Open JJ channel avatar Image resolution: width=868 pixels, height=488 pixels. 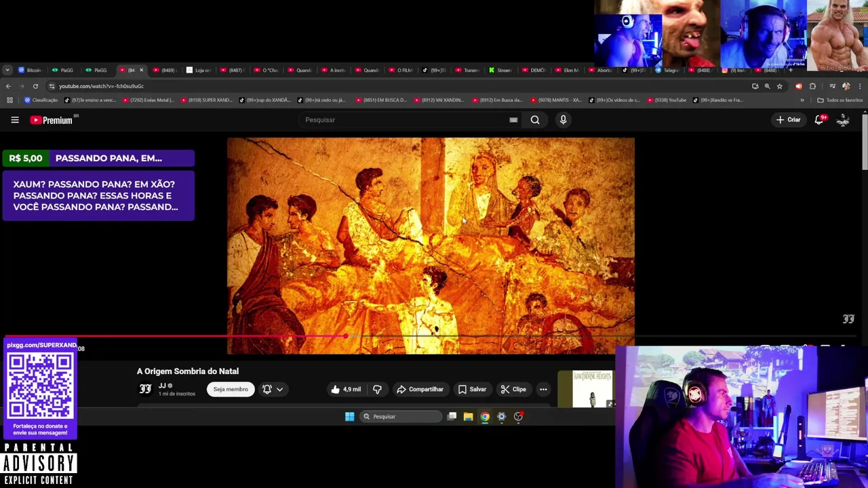(x=145, y=389)
